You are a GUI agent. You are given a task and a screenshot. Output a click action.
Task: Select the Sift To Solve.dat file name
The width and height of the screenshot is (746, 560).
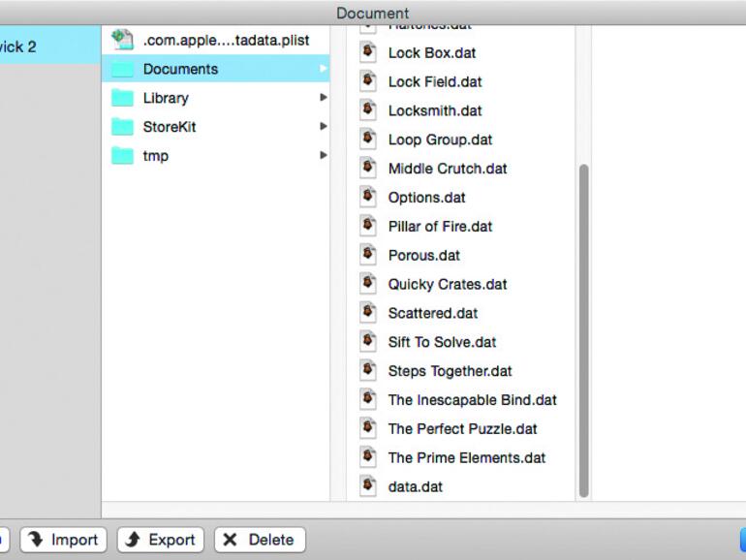(x=442, y=342)
